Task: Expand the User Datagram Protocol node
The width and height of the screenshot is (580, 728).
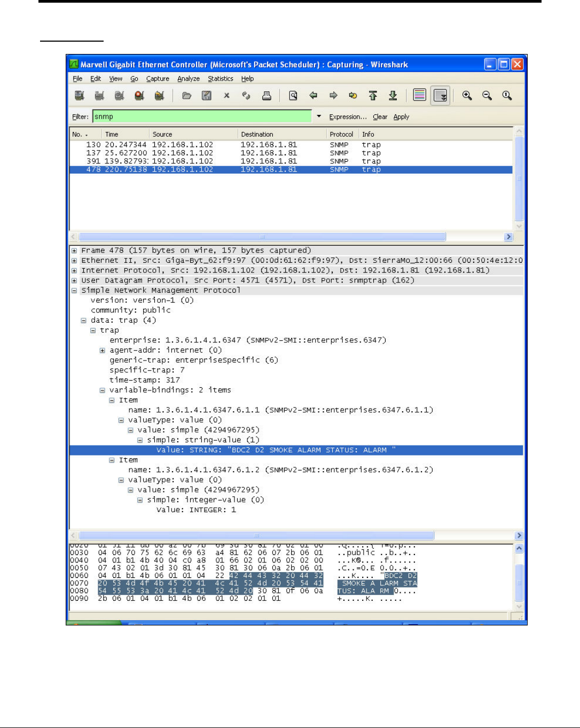Action: (x=74, y=280)
